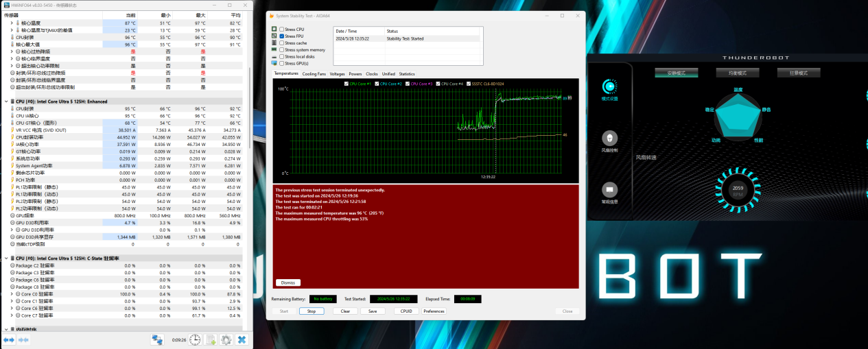868x349 pixels.
Task: Expand the Core C0 驻留率 row
Action: (x=12, y=293)
